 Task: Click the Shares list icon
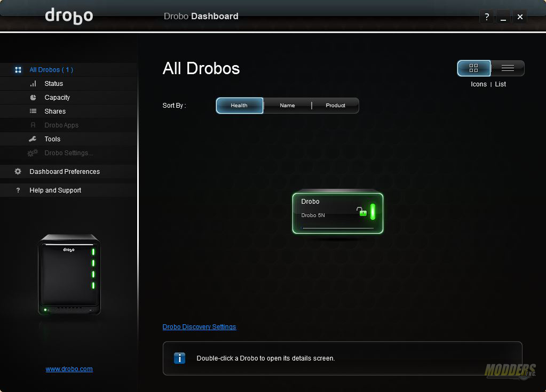pyautogui.click(x=33, y=111)
